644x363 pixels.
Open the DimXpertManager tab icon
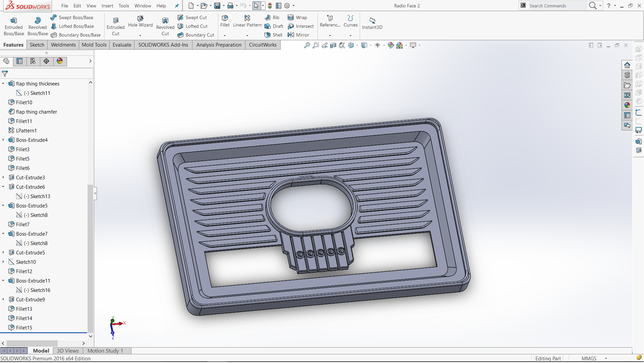tap(46, 61)
